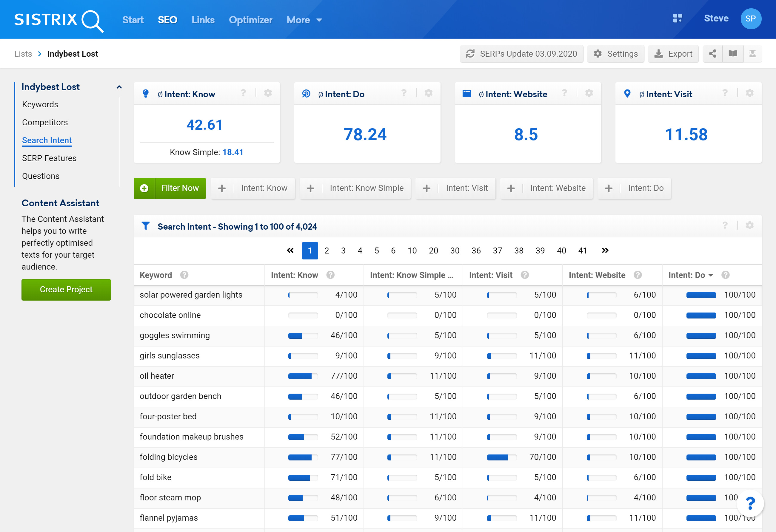Open the Optimizer tab
776x532 pixels.
click(x=250, y=20)
